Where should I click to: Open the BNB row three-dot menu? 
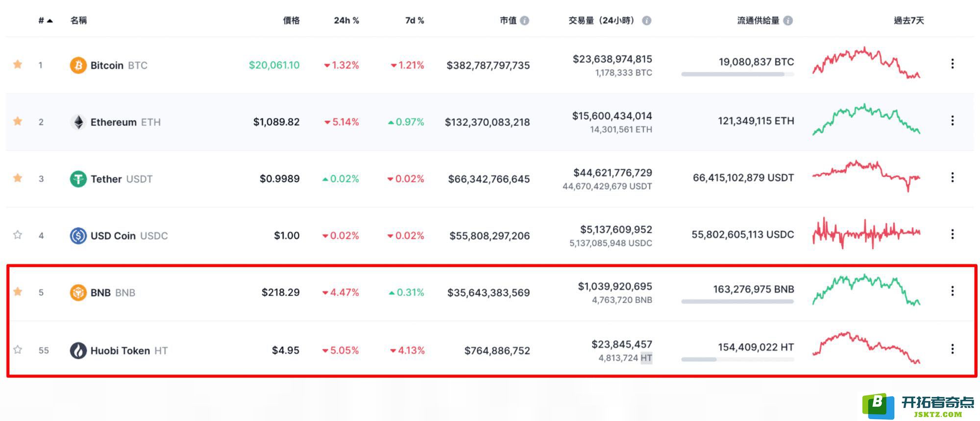[952, 291]
